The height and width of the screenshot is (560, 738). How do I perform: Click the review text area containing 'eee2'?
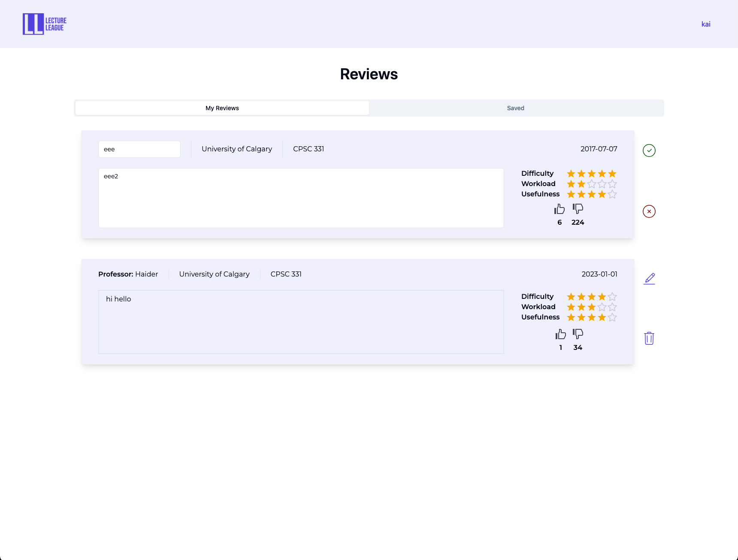point(301,198)
